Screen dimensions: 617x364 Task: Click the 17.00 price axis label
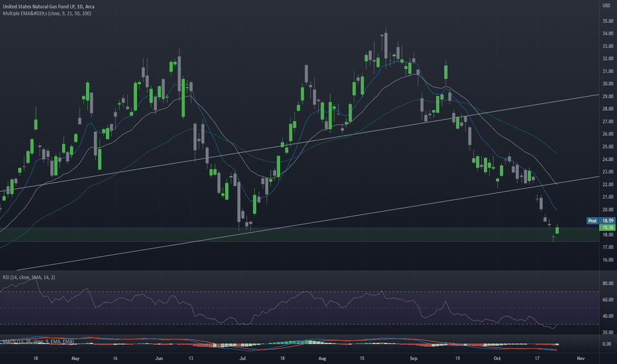tap(608, 247)
